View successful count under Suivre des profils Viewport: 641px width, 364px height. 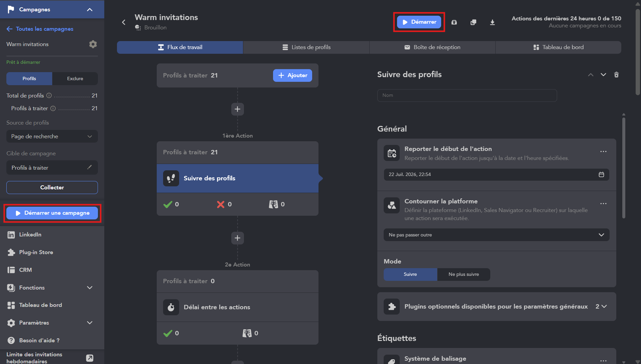pyautogui.click(x=171, y=204)
